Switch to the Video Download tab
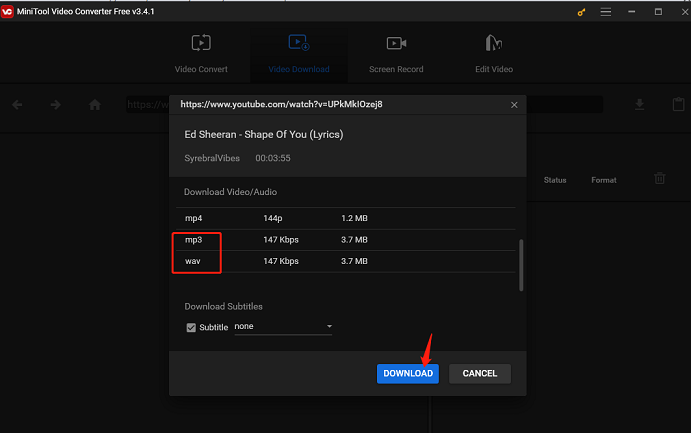The height and width of the screenshot is (433, 691). (299, 53)
